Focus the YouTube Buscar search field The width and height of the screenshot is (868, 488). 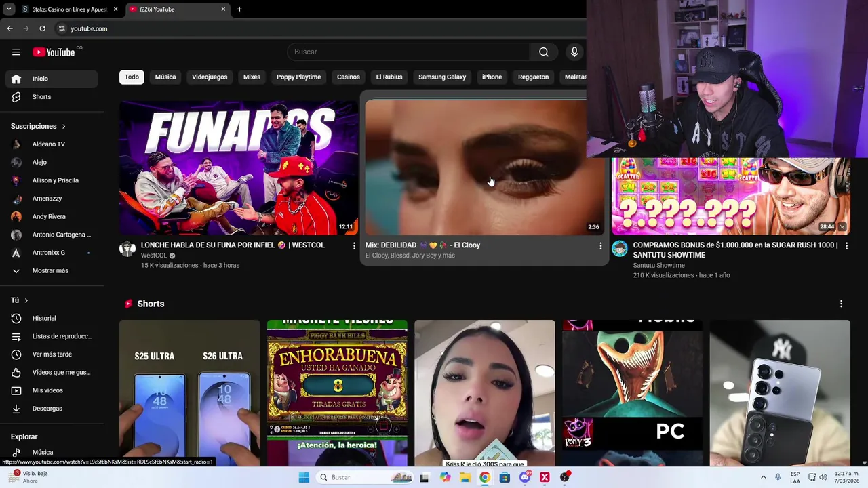click(x=408, y=52)
